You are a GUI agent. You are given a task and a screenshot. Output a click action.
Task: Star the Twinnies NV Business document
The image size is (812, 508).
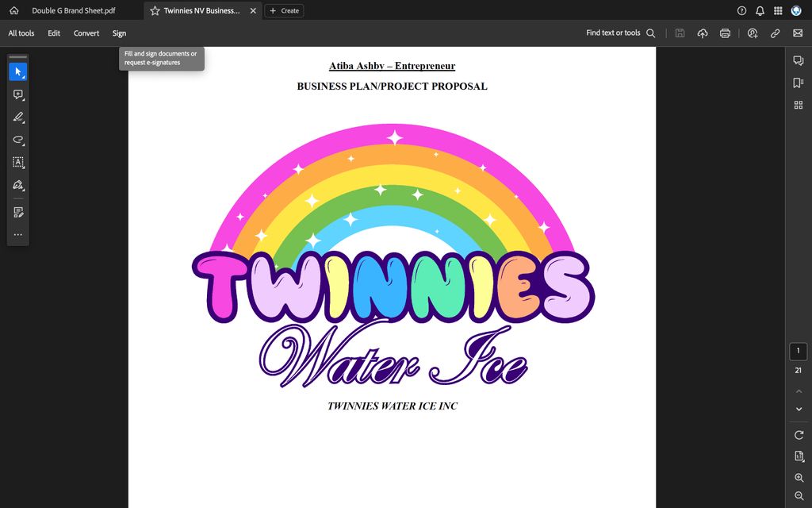point(155,10)
